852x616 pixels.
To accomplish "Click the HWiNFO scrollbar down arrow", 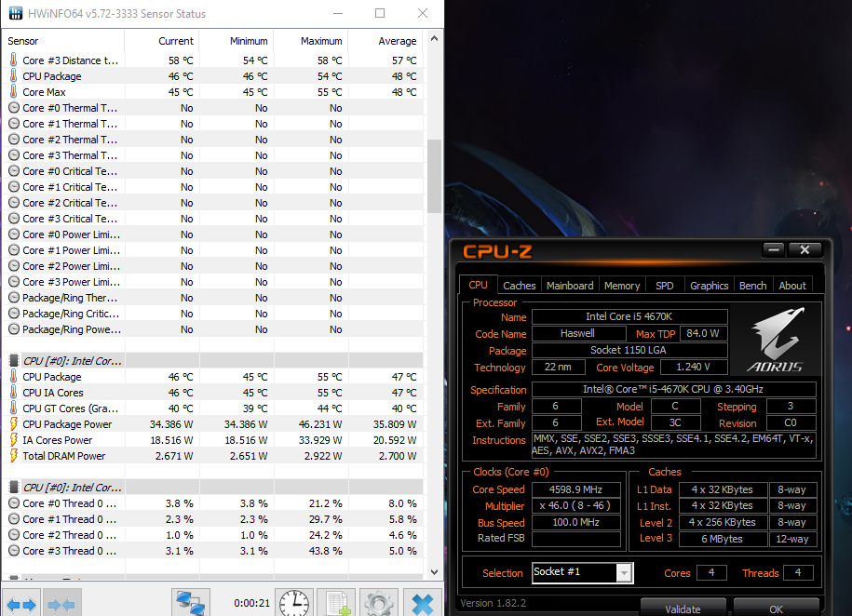I will 434,572.
